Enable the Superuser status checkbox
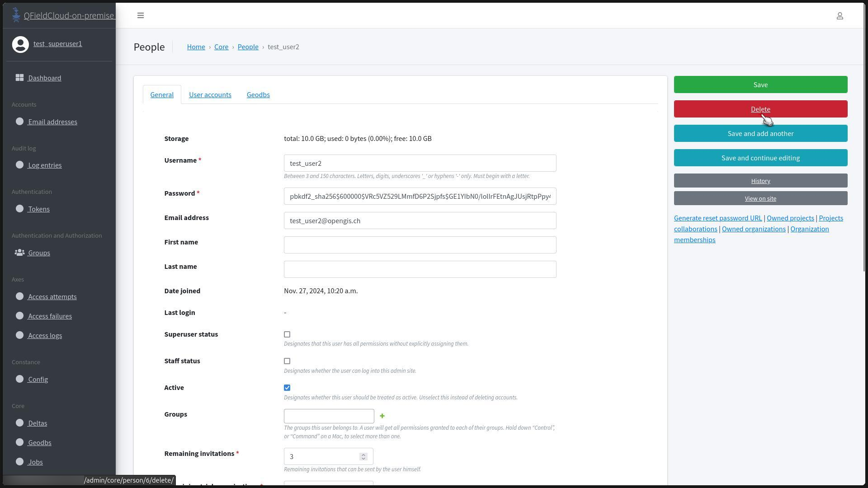Screen dimensions: 868x488 287,334
